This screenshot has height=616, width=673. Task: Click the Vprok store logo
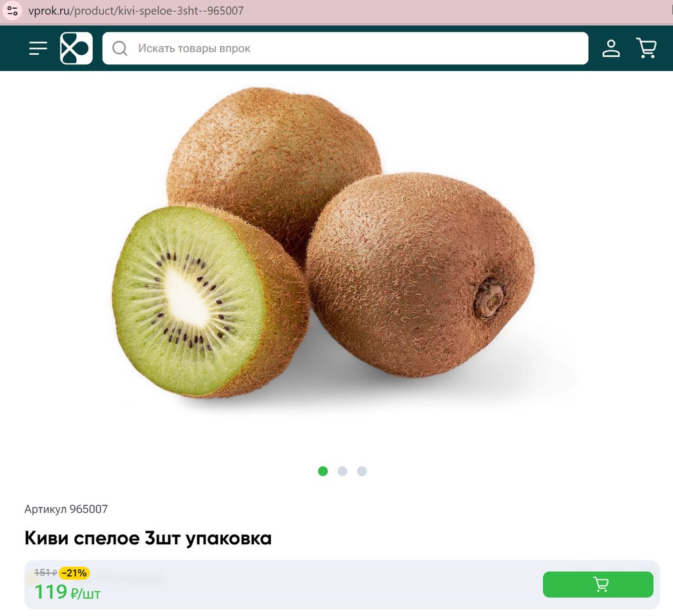(76, 48)
